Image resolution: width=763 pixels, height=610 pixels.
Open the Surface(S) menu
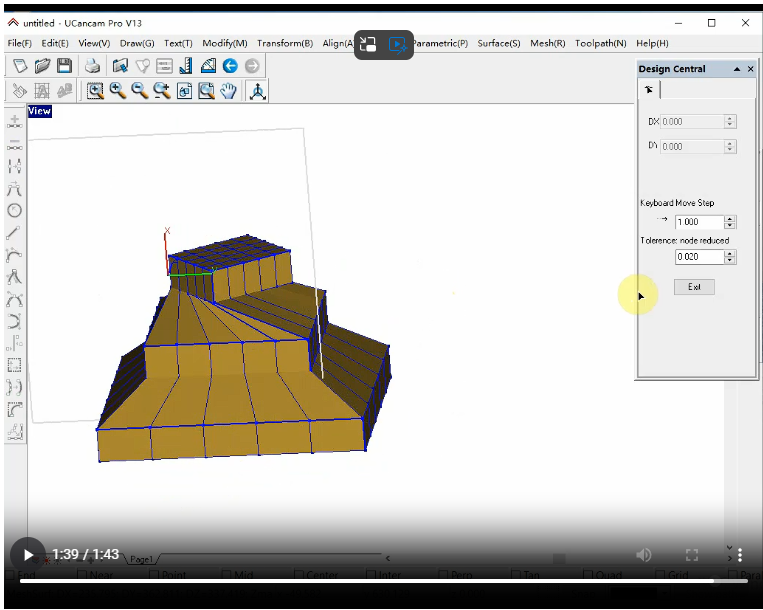pos(498,43)
